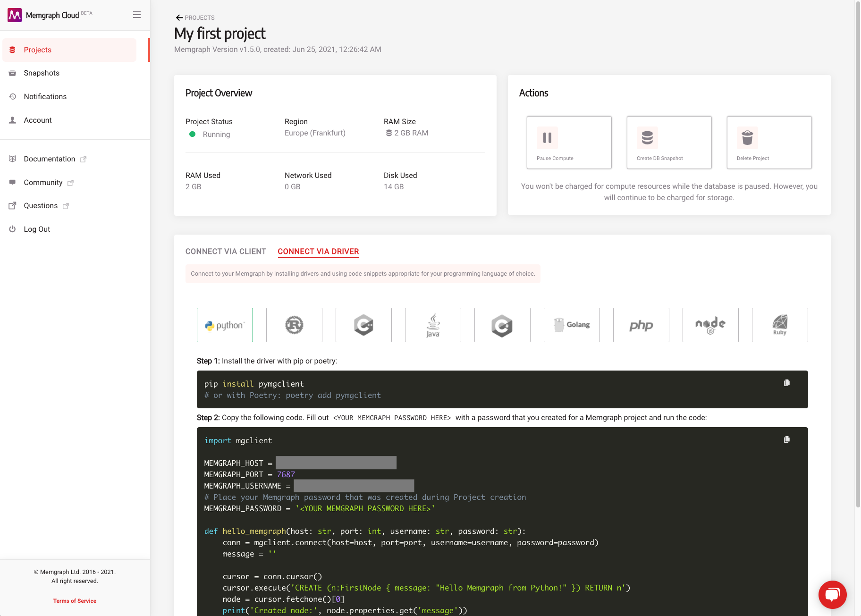Click the 2 GB RAM database icon
Viewport: 861px width, 616px height.
click(x=389, y=133)
